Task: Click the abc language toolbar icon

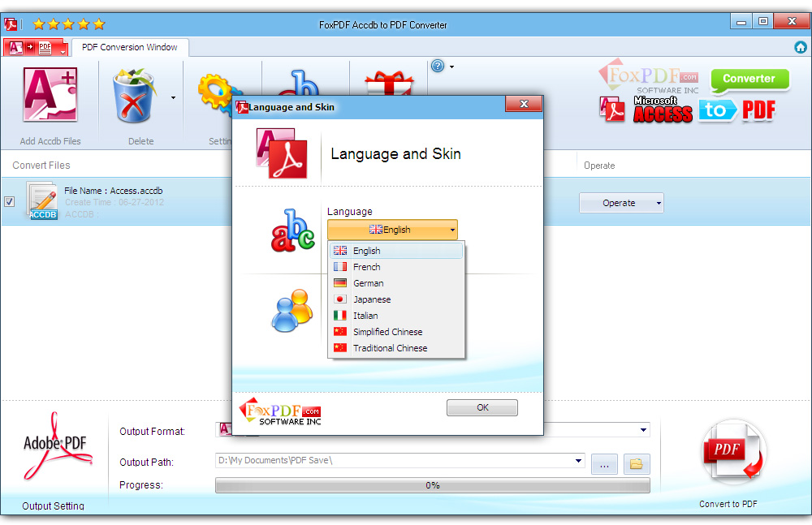Action: click(x=299, y=83)
